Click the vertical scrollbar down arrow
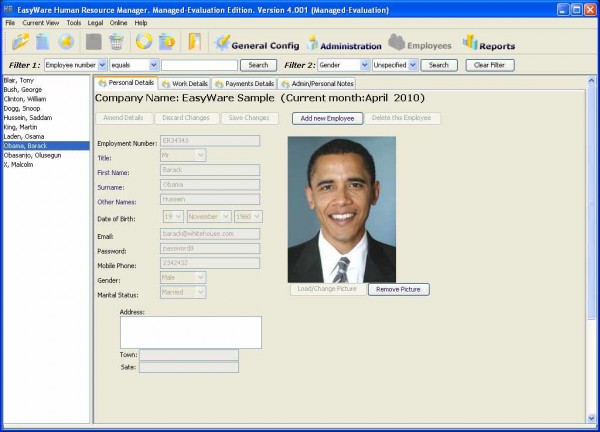Screen dimensions: 600x432 [x=591, y=418]
